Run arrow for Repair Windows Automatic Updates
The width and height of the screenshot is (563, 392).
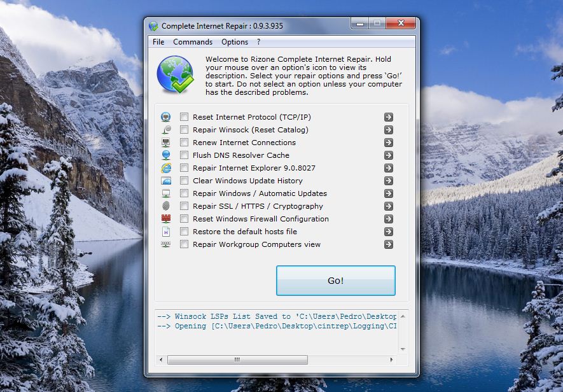[389, 193]
